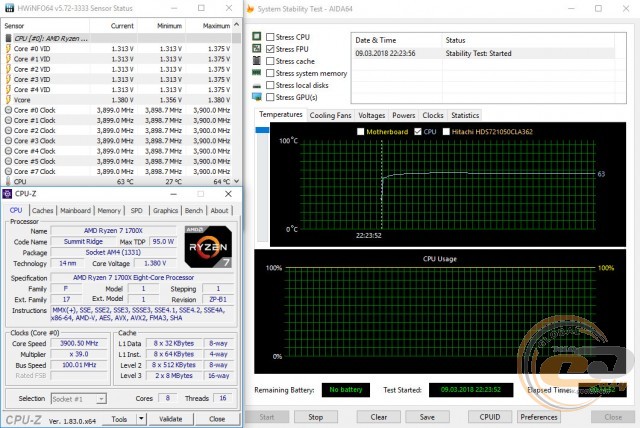Hide the CPU temperature graph line
This screenshot has height=428, width=640.
coord(418,131)
